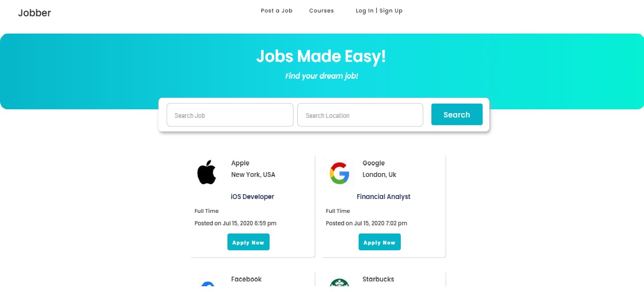Screen dimensions: 644x292
Task: Click the Facebook logo icon
Action: tap(207, 283)
